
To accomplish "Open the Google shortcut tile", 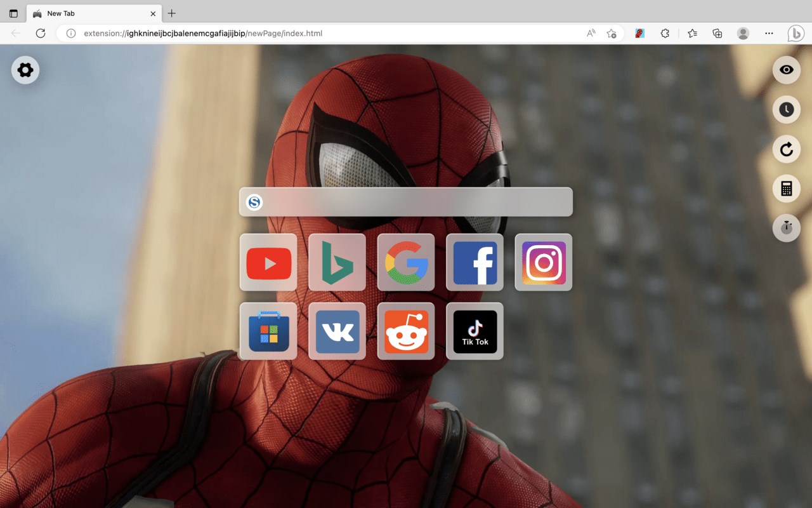I will tap(406, 262).
